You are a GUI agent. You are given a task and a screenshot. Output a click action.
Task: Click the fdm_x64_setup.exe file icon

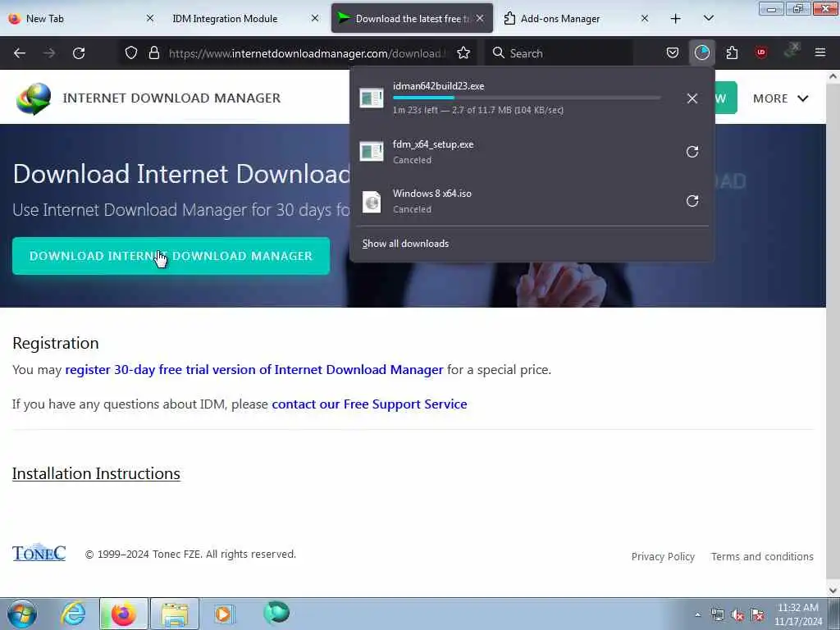(x=372, y=152)
